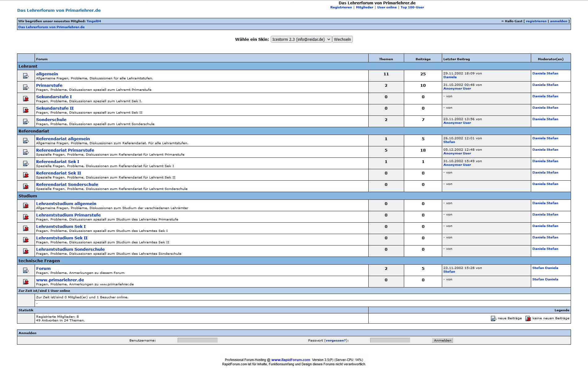Focus the Passwort input field
588x369 pixels.
coord(390,340)
